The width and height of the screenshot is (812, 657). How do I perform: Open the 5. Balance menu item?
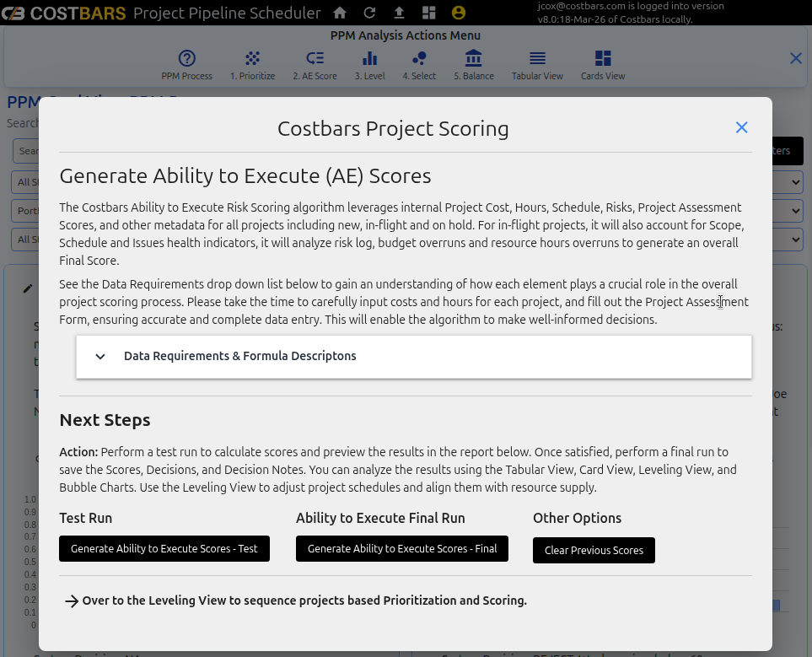coord(473,59)
